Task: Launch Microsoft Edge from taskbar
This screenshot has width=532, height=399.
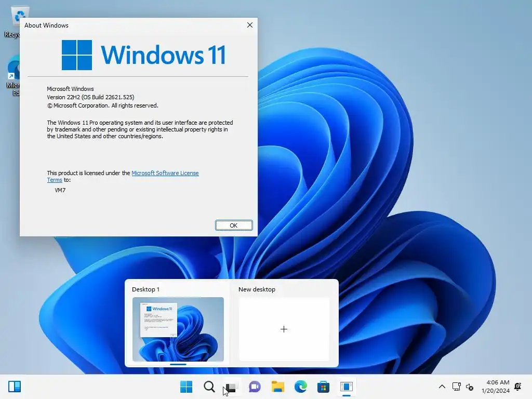Action: [x=300, y=387]
